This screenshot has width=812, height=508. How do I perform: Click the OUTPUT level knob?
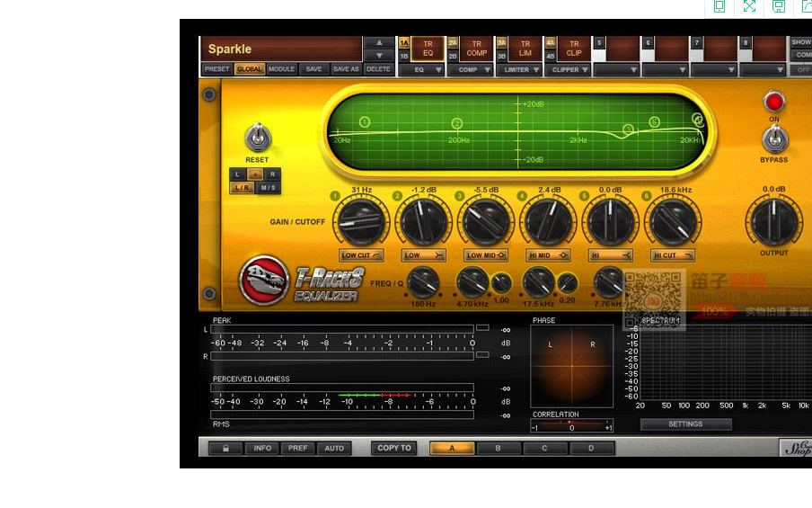coord(773,222)
